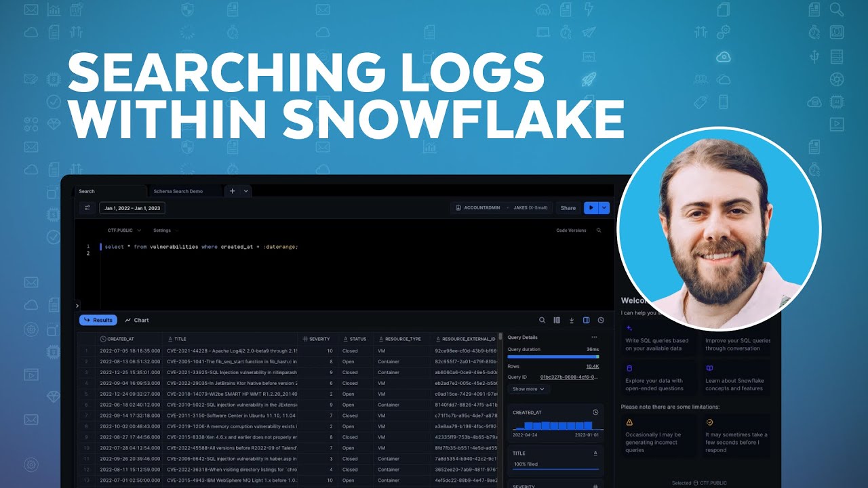Sort by the SEVERITY column header
The height and width of the screenshot is (488, 868).
317,338
